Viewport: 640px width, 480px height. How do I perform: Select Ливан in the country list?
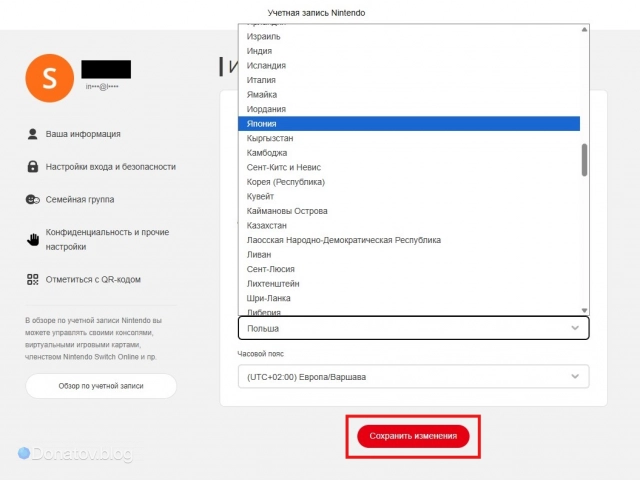coord(409,255)
